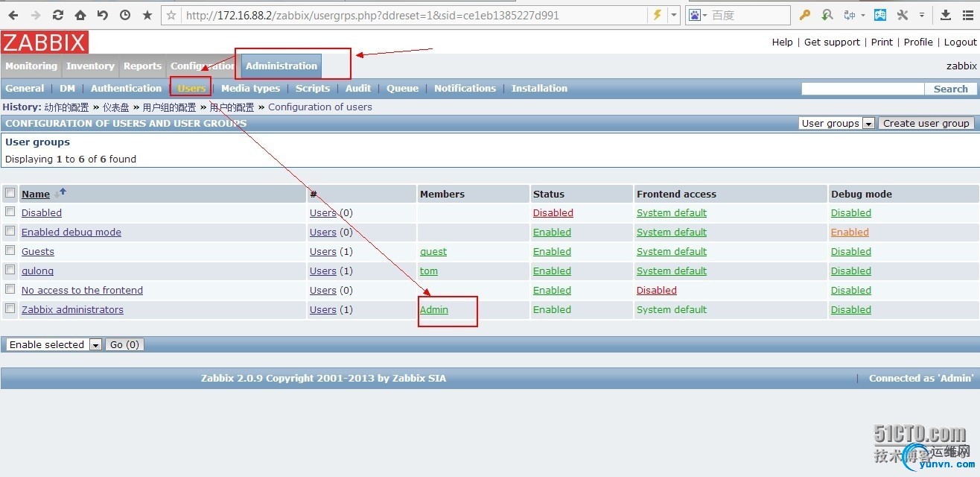Check the No access to the frontend checkbox
The height and width of the screenshot is (477, 980).
click(x=10, y=289)
